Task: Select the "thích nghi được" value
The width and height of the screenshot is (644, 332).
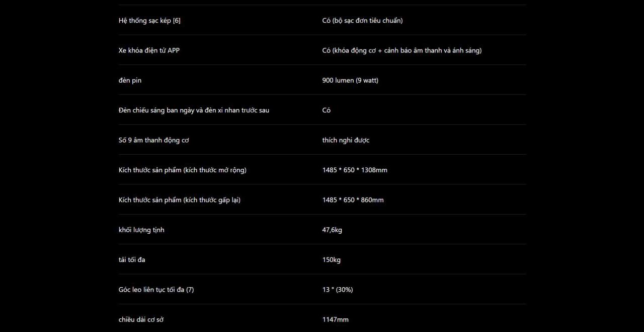Action: click(x=346, y=140)
